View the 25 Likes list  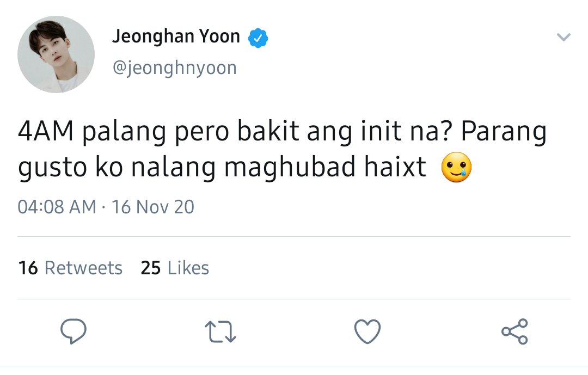tap(175, 268)
